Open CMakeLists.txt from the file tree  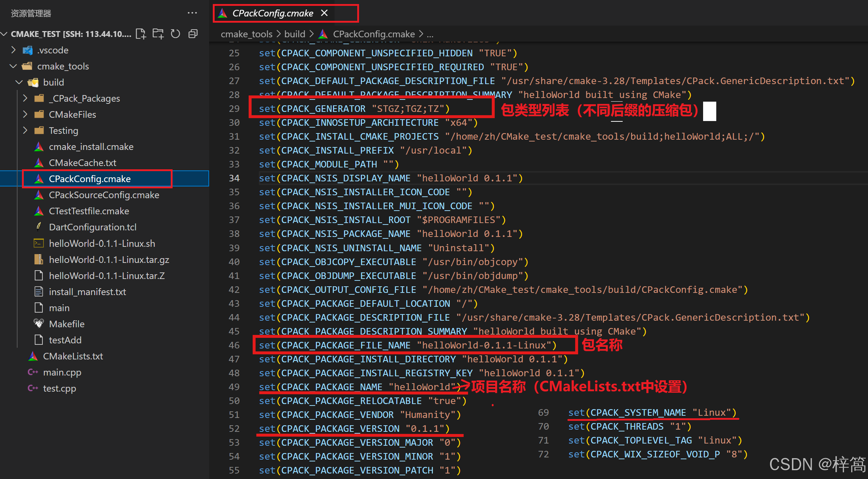pyautogui.click(x=73, y=356)
